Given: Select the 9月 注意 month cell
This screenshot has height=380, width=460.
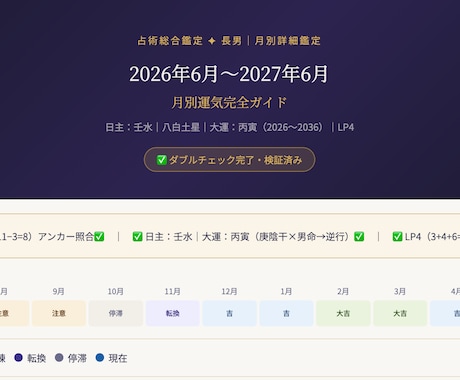Looking at the screenshot, I should coord(59,313).
